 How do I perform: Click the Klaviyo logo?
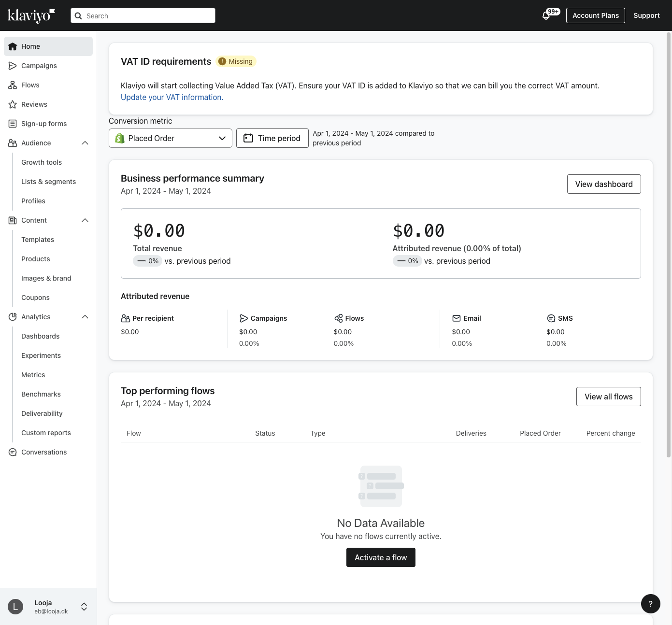(x=31, y=15)
